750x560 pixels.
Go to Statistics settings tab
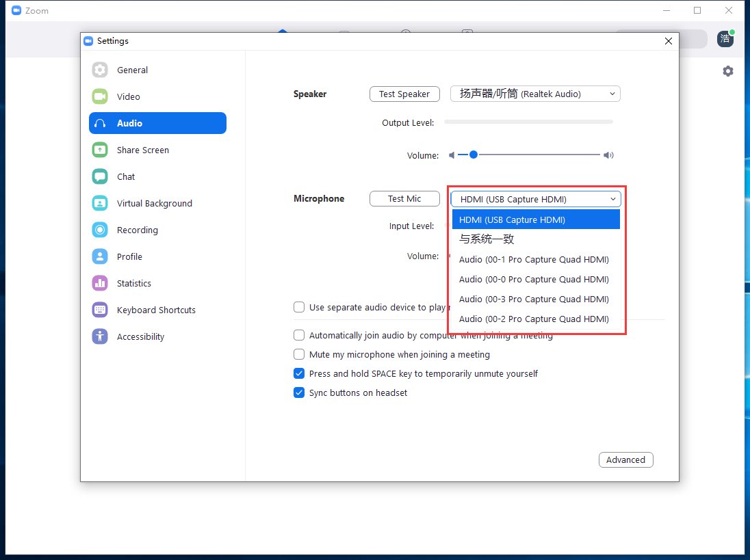click(x=157, y=283)
